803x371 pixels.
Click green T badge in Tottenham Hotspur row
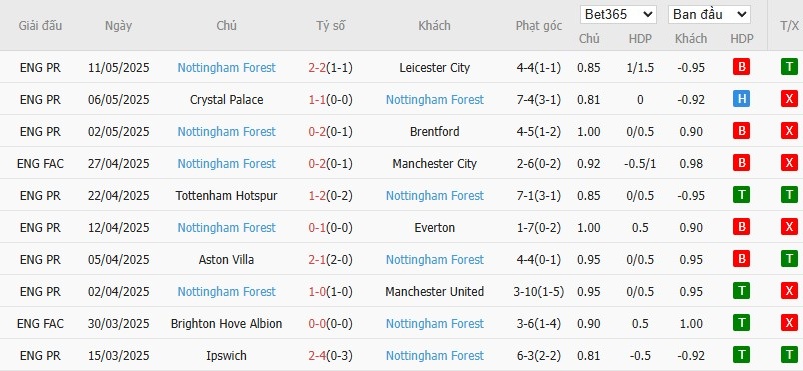click(x=741, y=195)
